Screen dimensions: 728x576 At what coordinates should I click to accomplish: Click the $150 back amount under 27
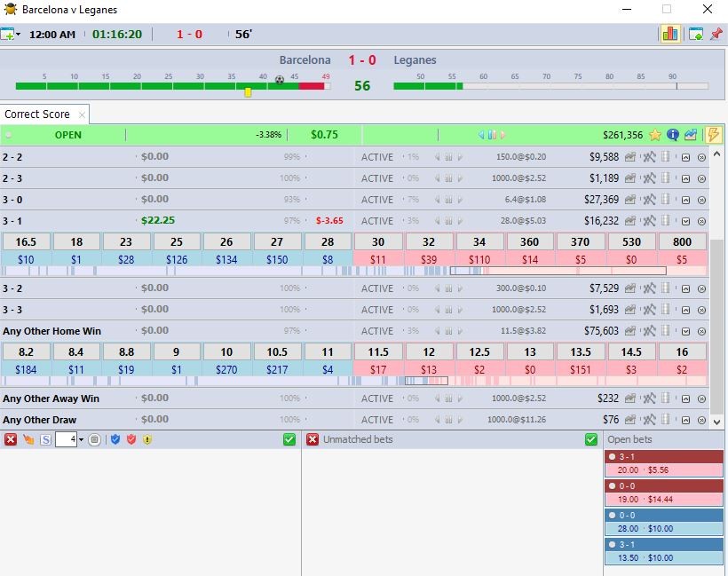point(277,259)
